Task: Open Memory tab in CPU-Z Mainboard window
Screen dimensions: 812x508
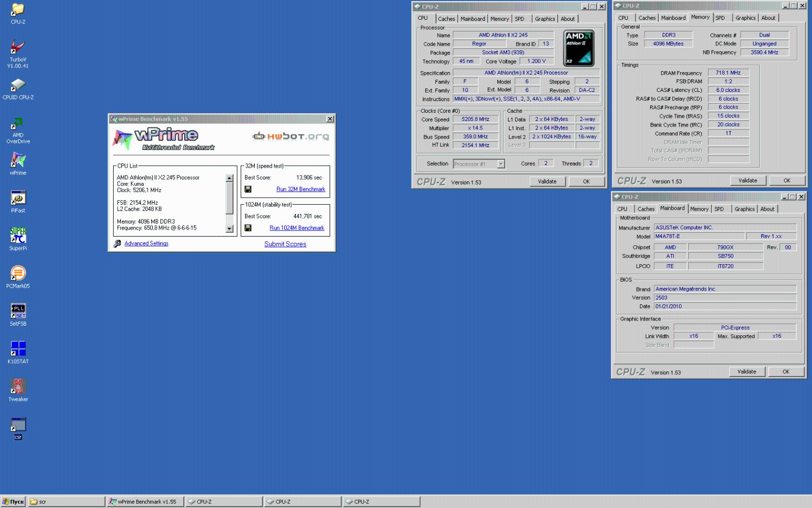Action: (x=699, y=209)
